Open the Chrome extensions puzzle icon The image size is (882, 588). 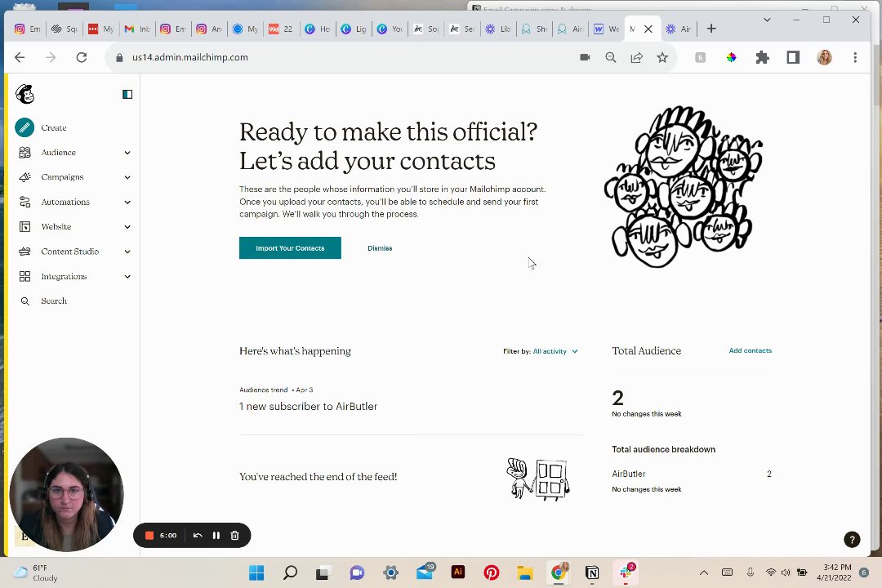click(x=762, y=57)
